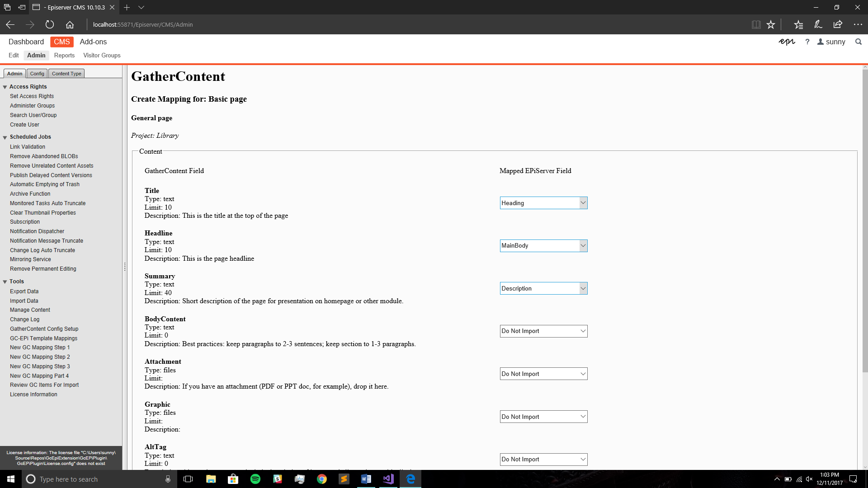The image size is (868, 488).
Task: Open GatherContent Config Setup link
Action: pyautogui.click(x=44, y=329)
